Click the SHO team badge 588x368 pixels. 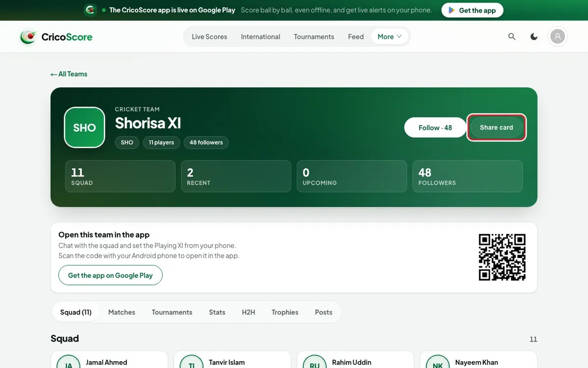coord(84,128)
